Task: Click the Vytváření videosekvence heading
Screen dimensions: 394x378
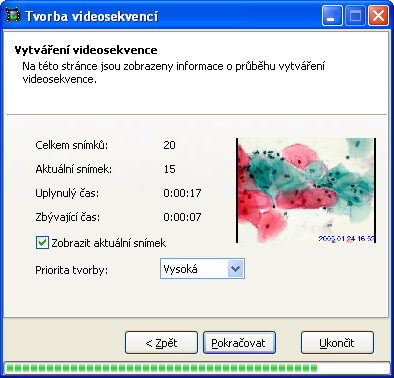Action: (86, 50)
